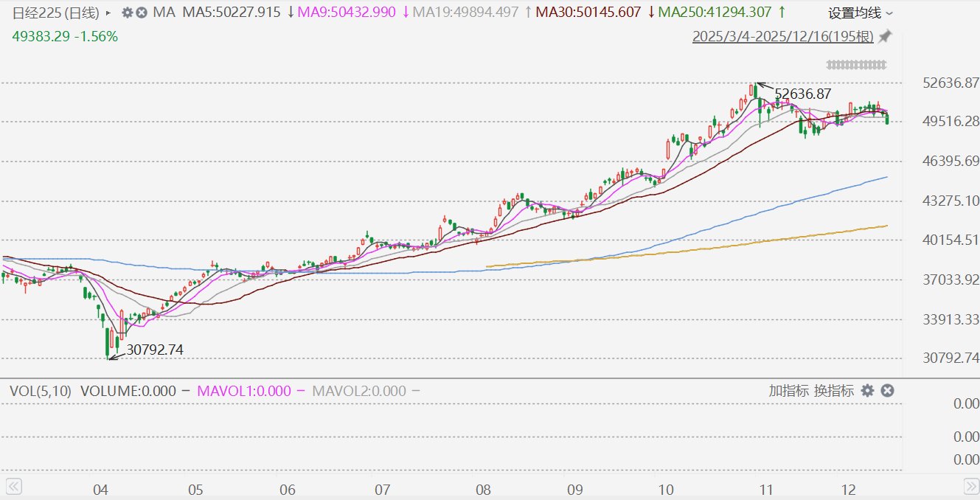This screenshot has height=500, width=980.
Task: Click 加指标 to add an indicator
Action: (788, 391)
